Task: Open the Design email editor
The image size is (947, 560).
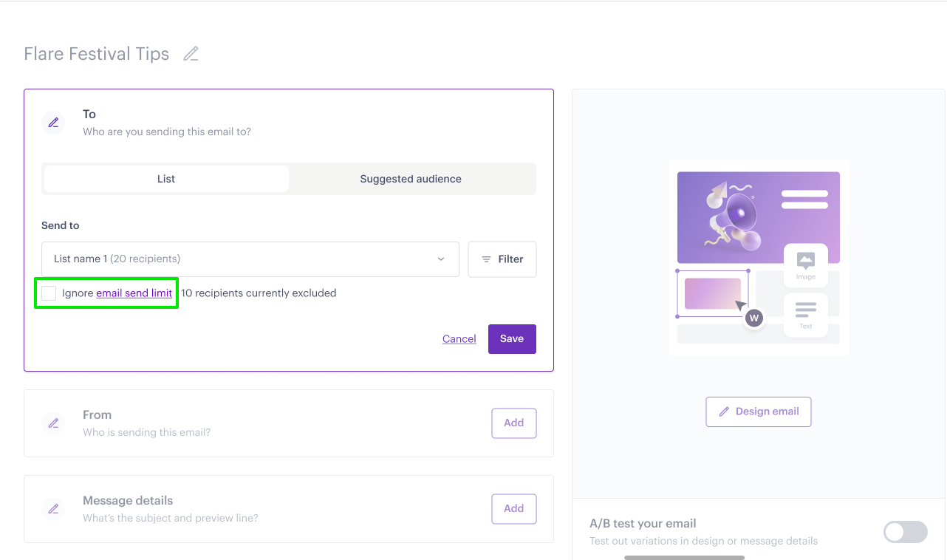Action: [x=759, y=412]
